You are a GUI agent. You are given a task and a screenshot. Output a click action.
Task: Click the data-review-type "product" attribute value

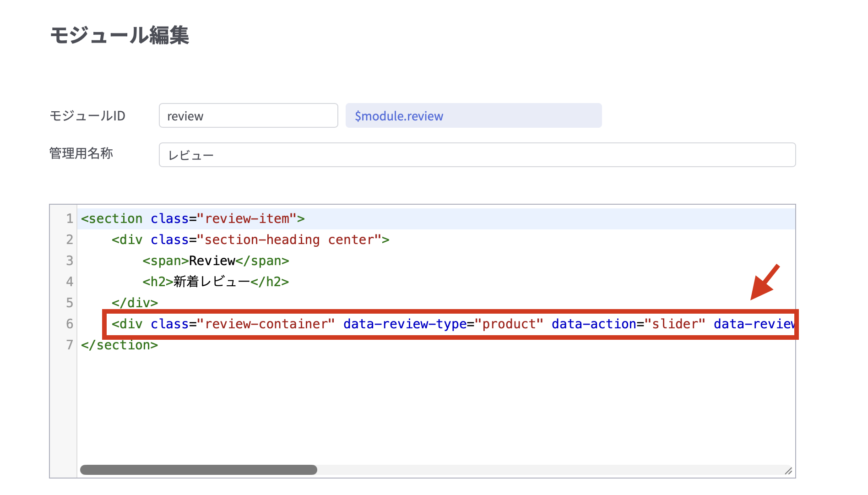pos(509,324)
